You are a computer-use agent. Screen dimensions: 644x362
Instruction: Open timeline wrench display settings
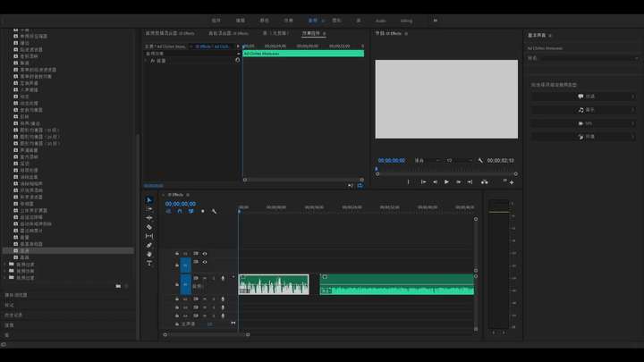(x=214, y=211)
